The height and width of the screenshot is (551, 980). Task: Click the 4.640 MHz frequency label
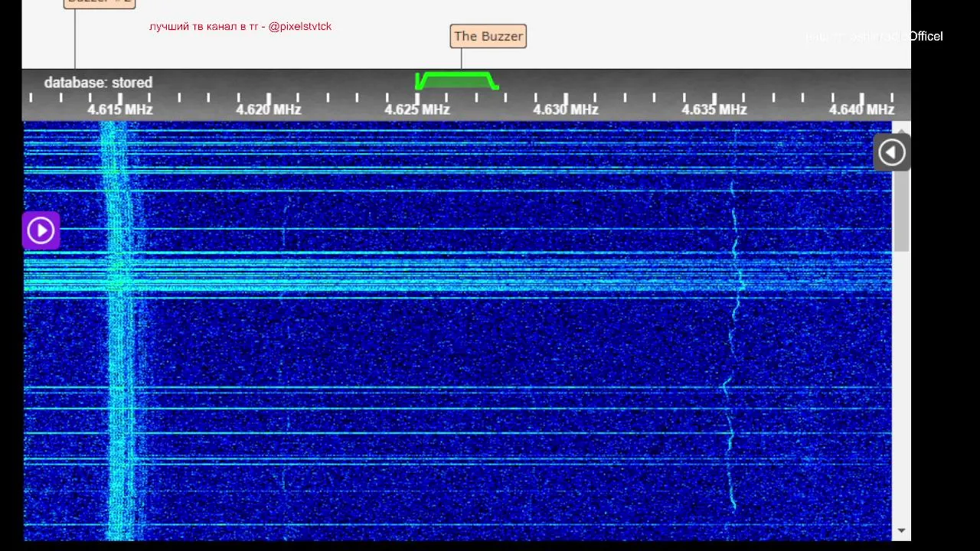pos(861,109)
